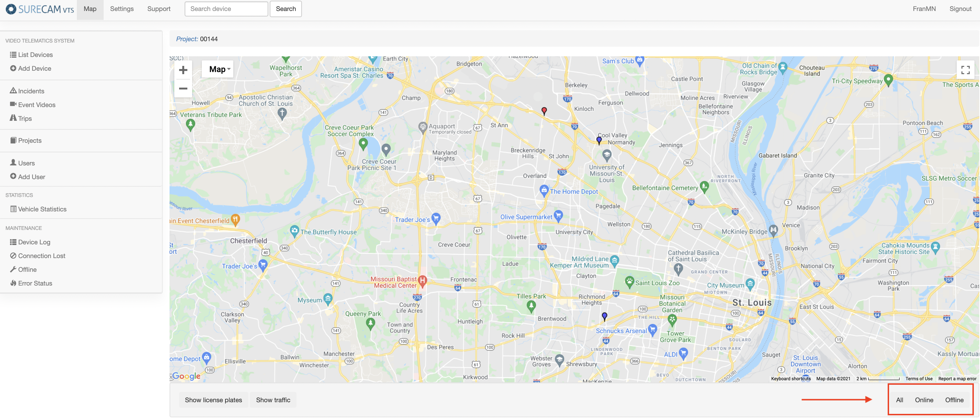This screenshot has height=418, width=980.
Task: Toggle fullscreen map view
Action: 965,70
